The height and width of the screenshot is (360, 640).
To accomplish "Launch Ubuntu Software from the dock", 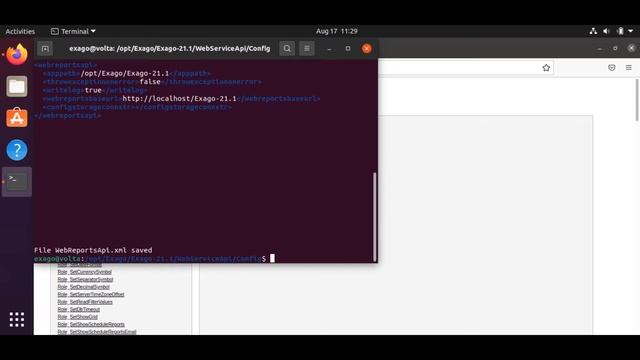I will coord(17,118).
